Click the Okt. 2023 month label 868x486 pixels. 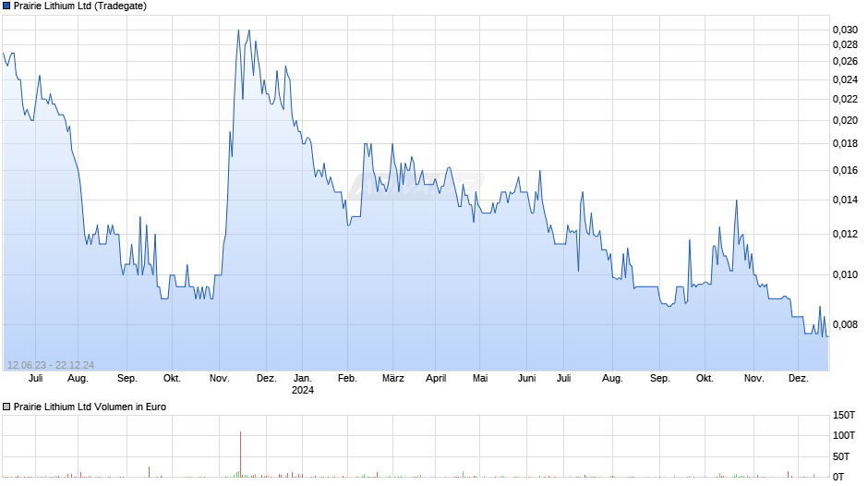point(172,379)
